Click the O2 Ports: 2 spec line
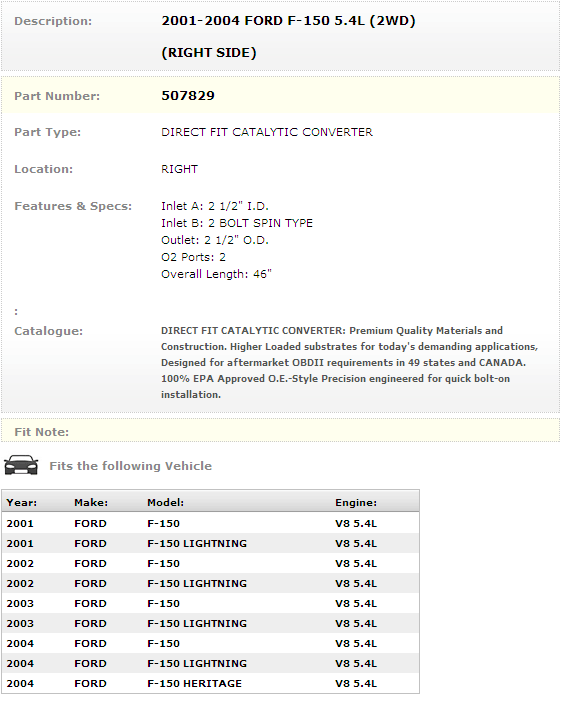This screenshot has height=712, width=570. pyautogui.click(x=193, y=257)
